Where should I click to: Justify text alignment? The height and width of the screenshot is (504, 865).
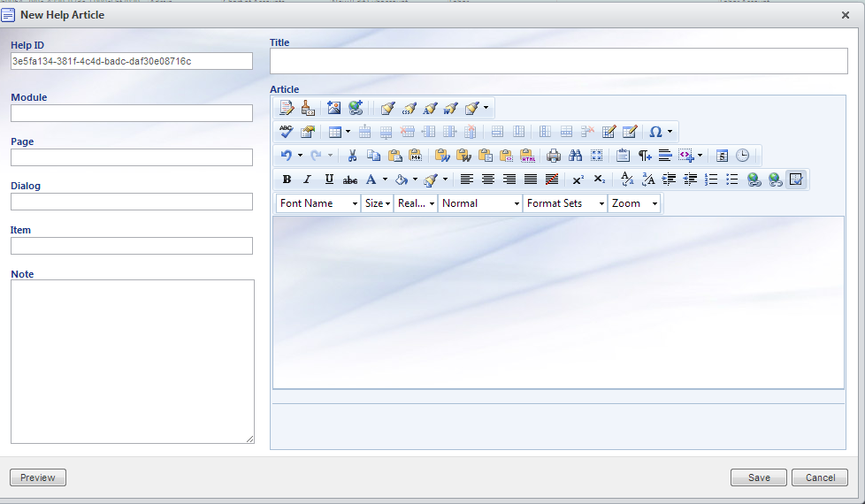(x=530, y=179)
